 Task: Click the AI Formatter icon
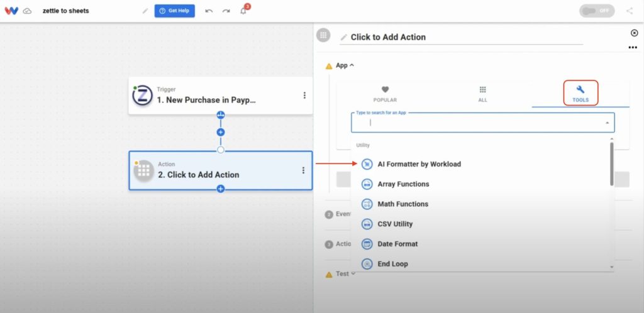coord(367,164)
